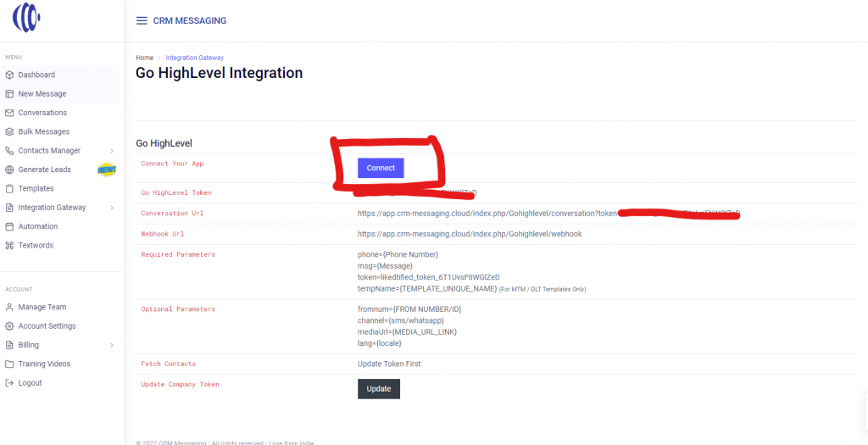
Task: Click the 'Optional Parameters' label
Action: coord(178,309)
